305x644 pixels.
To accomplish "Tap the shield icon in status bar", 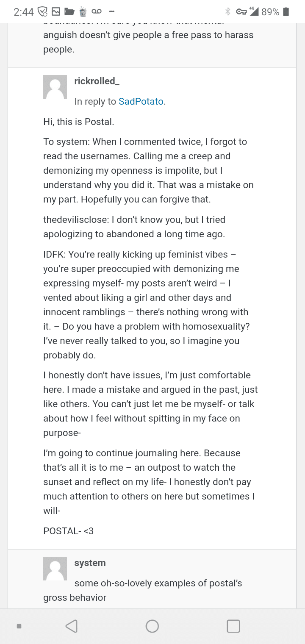I will pyautogui.click(x=42, y=11).
